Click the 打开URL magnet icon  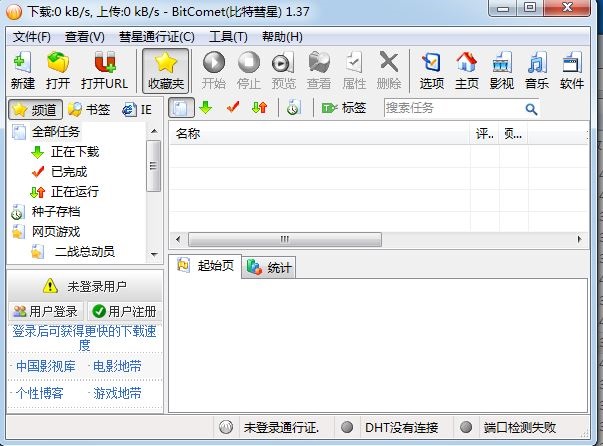click(x=104, y=71)
